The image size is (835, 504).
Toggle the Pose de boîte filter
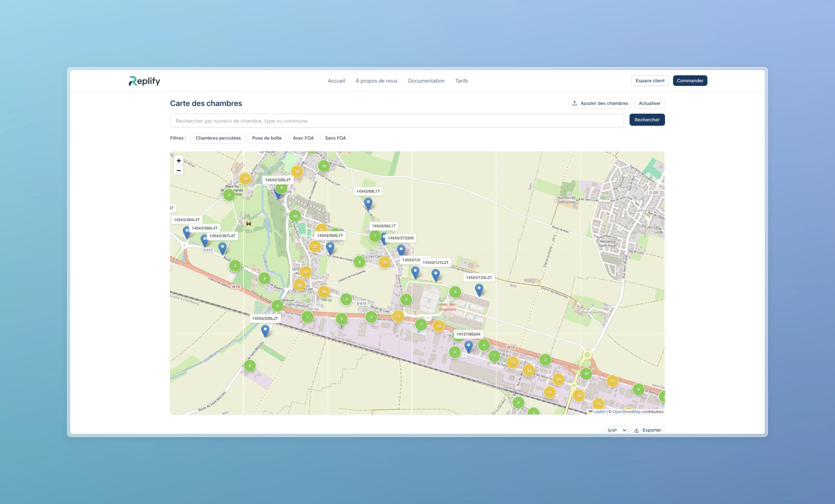point(267,138)
